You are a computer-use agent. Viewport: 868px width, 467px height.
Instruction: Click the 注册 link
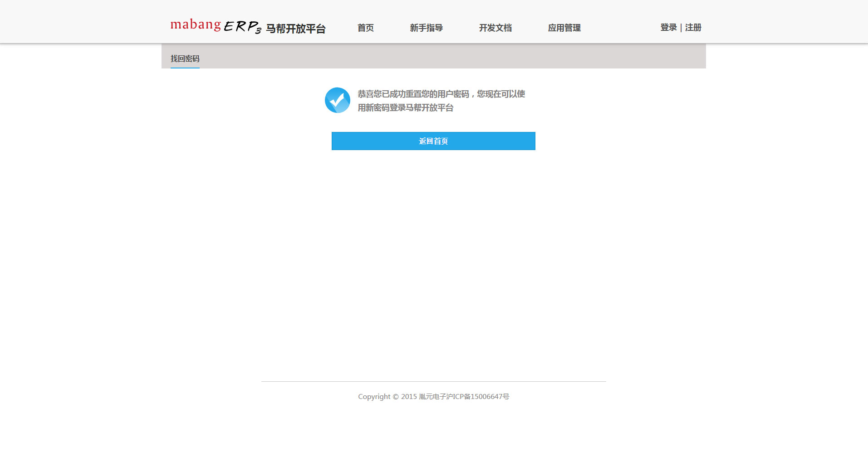tap(693, 27)
